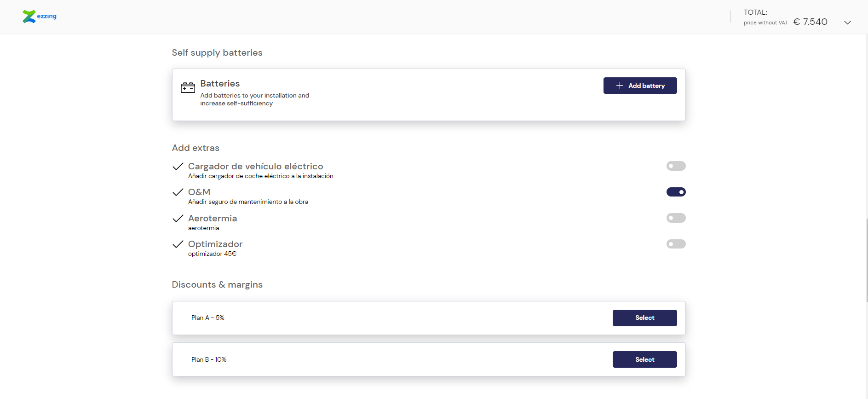Select the Plan B - 10% discount
The width and height of the screenshot is (868, 399).
click(x=644, y=359)
